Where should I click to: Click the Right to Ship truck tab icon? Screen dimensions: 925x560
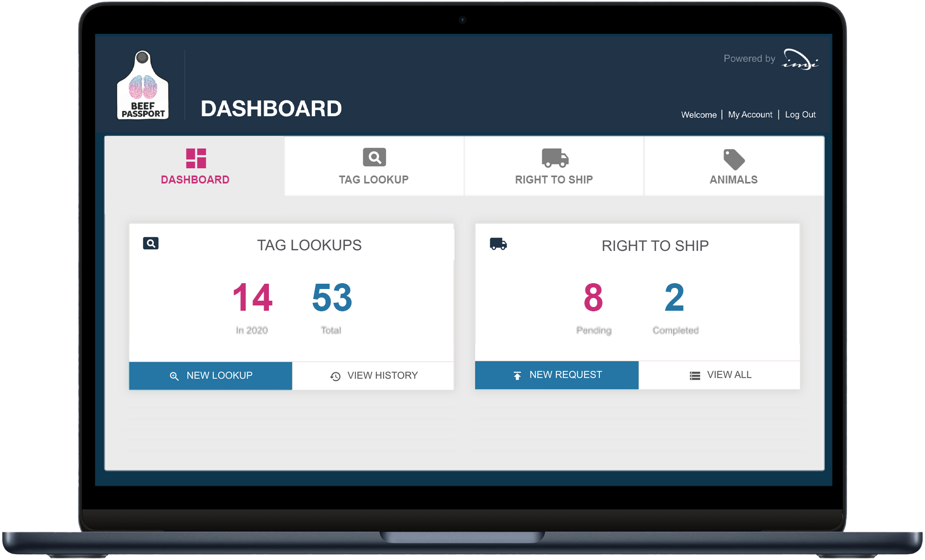[x=554, y=157]
